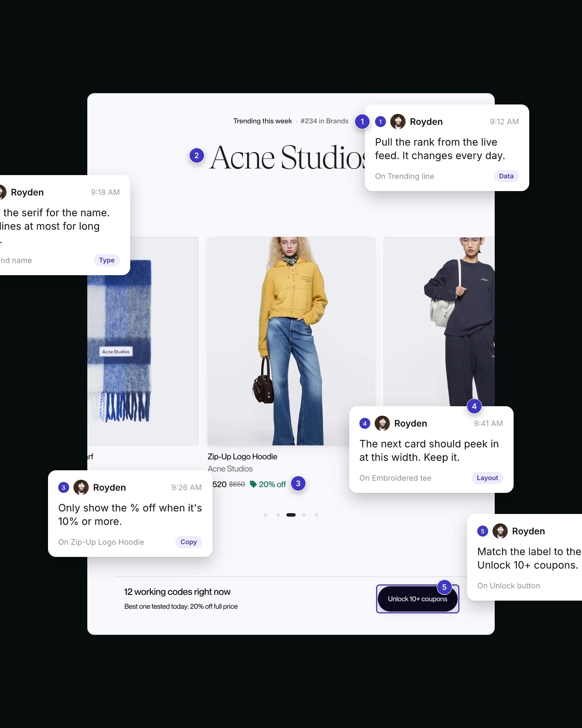Screen dimensions: 582x728
Task: Click comment pin 4 on the Embroidered tee card
Action: click(474, 406)
